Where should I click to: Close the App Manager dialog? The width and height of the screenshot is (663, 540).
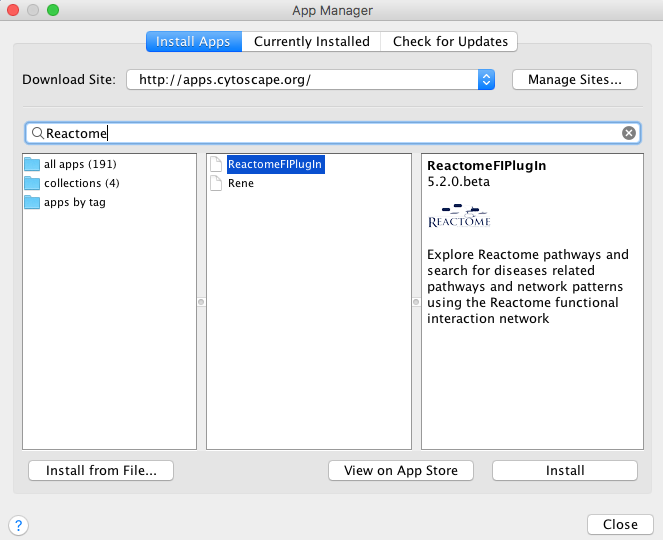[x=620, y=524]
